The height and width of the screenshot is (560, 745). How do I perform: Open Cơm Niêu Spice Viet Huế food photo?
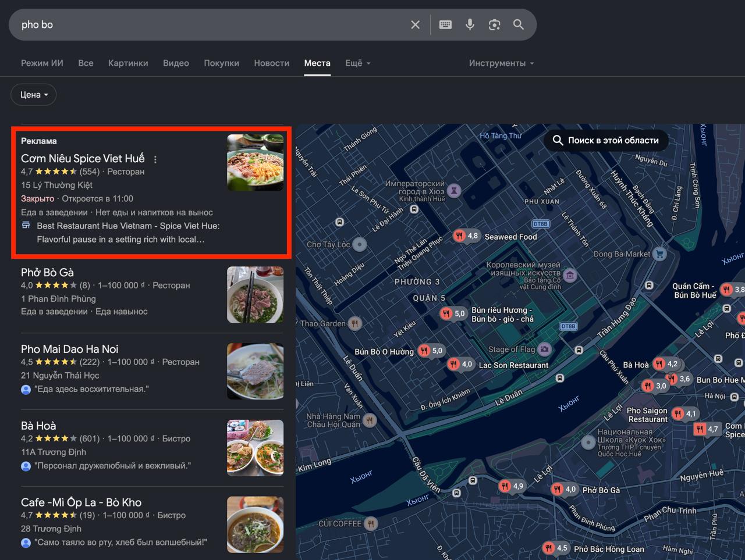click(x=255, y=162)
